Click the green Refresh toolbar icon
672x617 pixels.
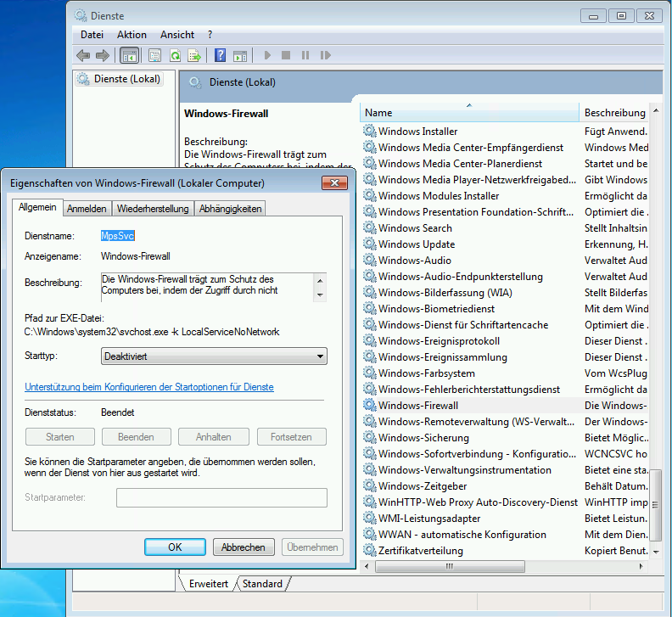[x=175, y=55]
